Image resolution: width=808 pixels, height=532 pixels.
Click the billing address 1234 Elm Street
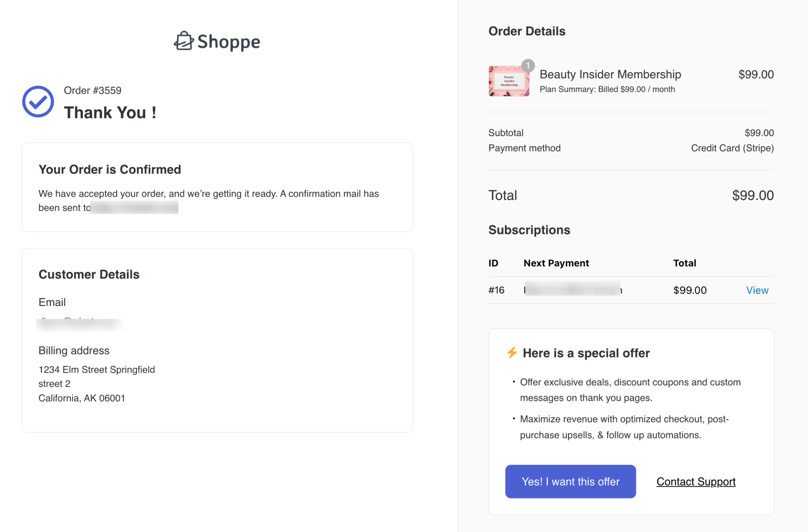[x=97, y=370]
